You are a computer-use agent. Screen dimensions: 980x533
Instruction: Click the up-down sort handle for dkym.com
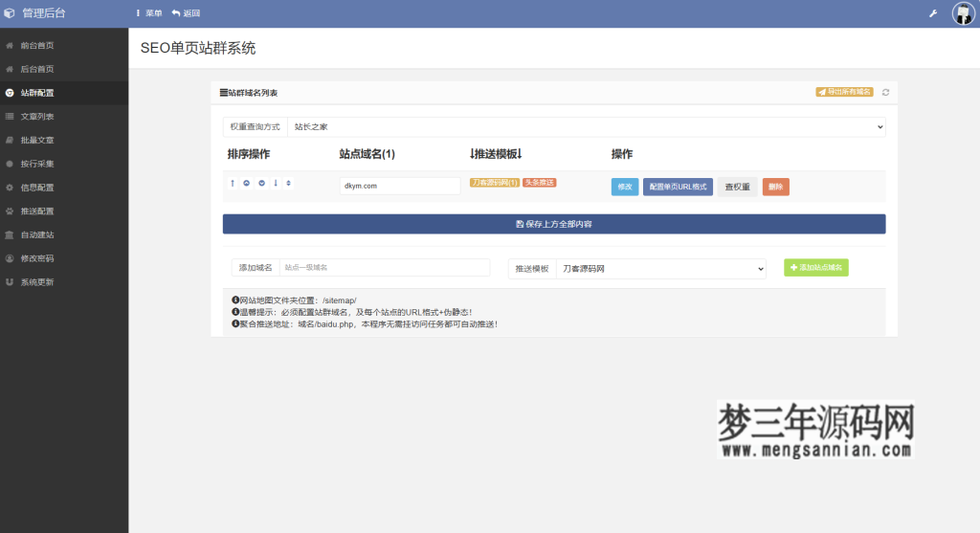click(x=288, y=183)
